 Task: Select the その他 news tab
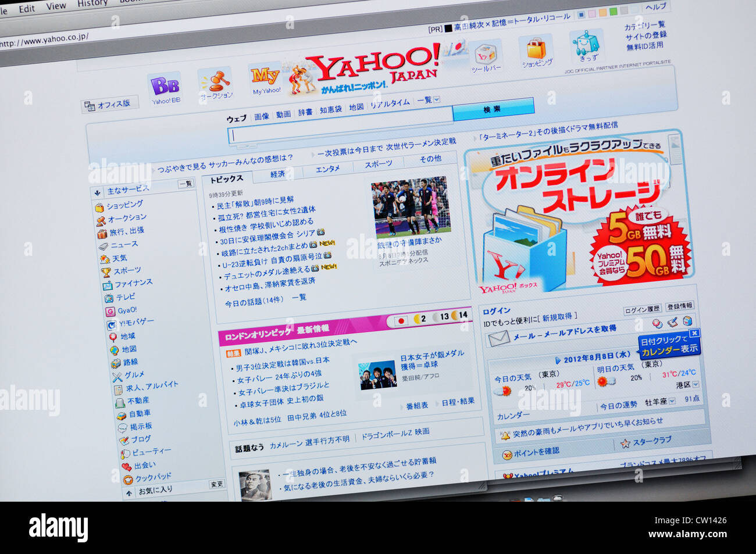[430, 159]
